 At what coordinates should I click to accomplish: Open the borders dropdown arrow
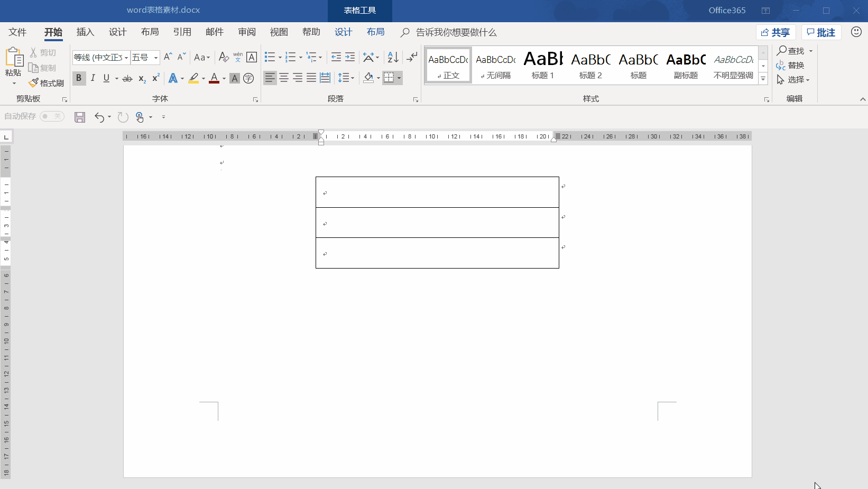click(399, 78)
